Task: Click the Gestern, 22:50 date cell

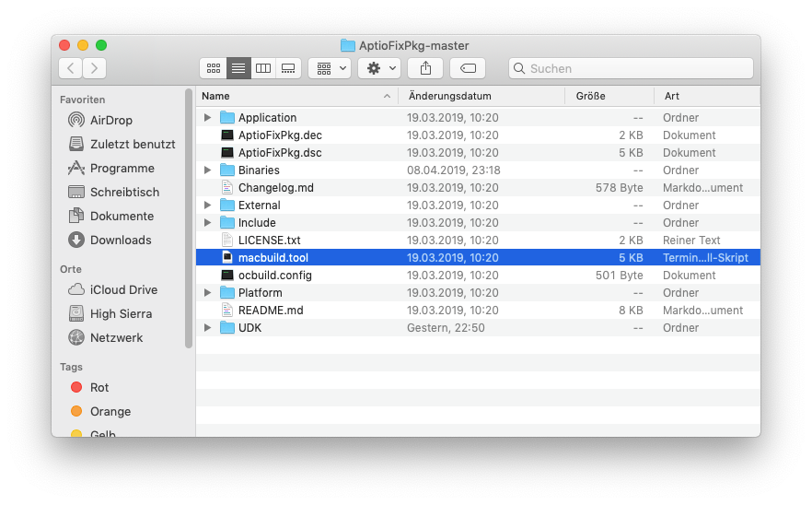Action: pos(446,328)
